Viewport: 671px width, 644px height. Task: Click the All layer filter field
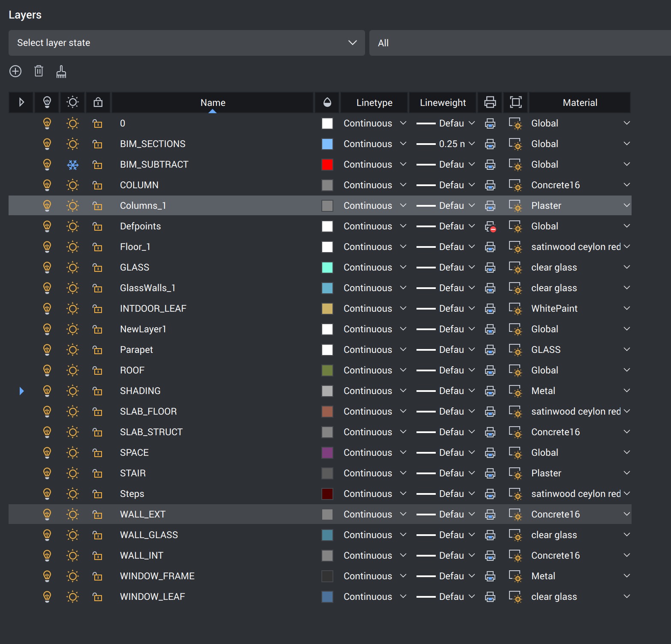(519, 43)
